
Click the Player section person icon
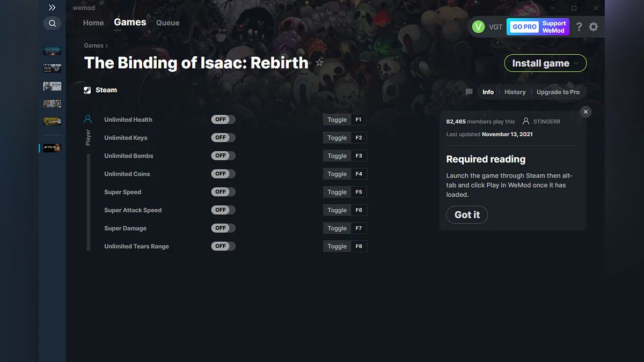tap(88, 119)
